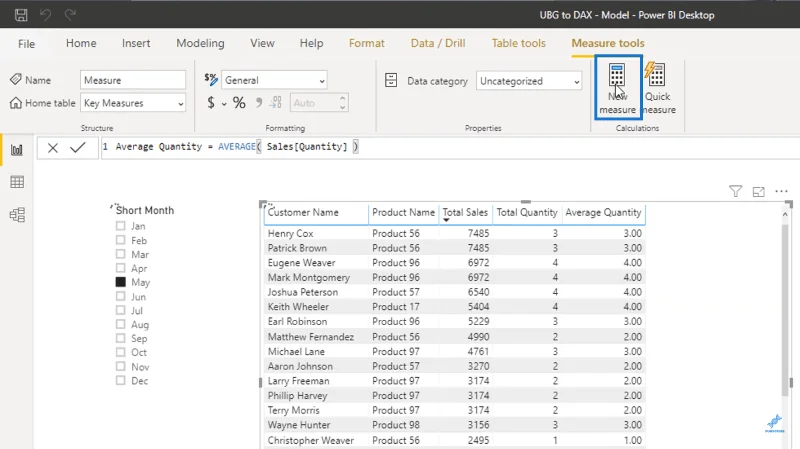Screen dimensions: 800x449
Task: Open the View tab
Action: click(262, 43)
